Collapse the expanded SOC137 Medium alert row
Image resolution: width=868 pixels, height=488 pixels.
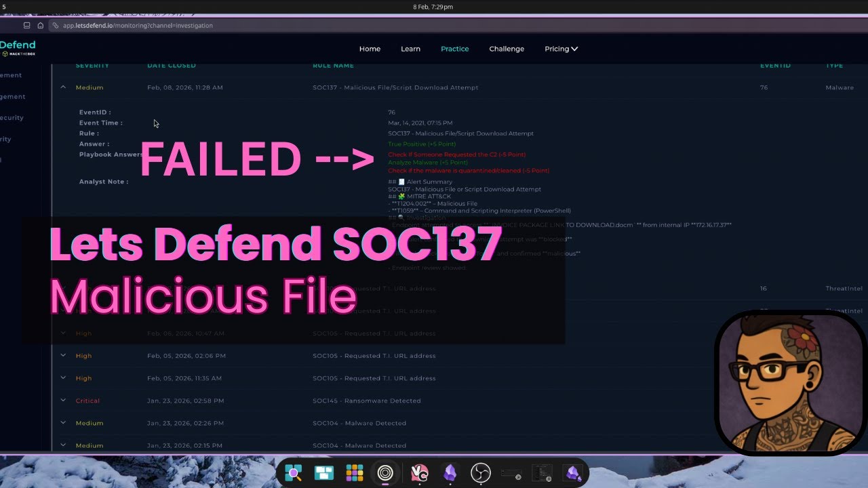(x=63, y=87)
